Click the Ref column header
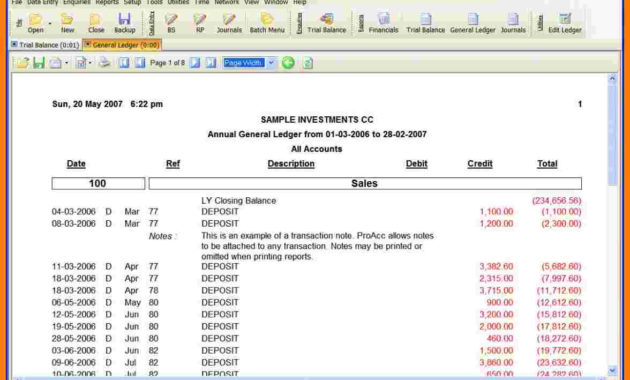630x380 pixels. pyautogui.click(x=173, y=164)
